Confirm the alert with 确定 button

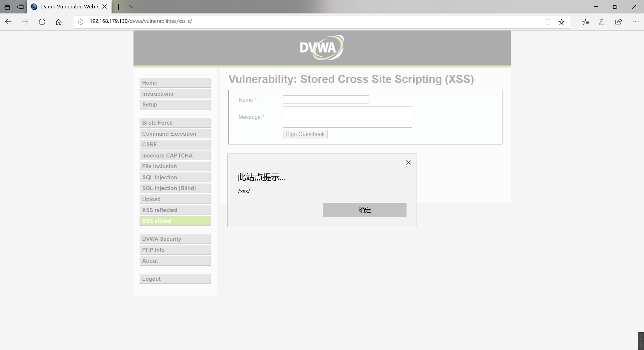pos(365,210)
